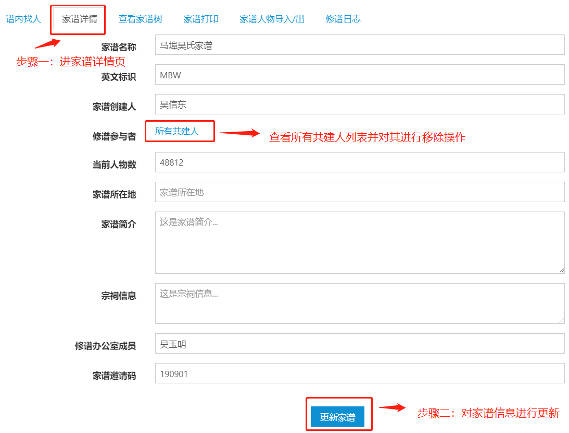Focus the 家谱所在地 input field

click(360, 192)
